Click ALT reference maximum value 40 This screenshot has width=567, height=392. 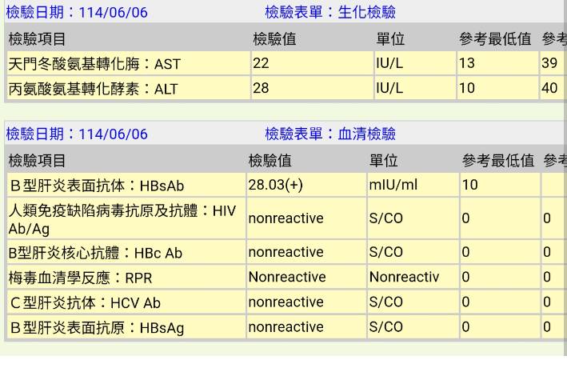[549, 88]
